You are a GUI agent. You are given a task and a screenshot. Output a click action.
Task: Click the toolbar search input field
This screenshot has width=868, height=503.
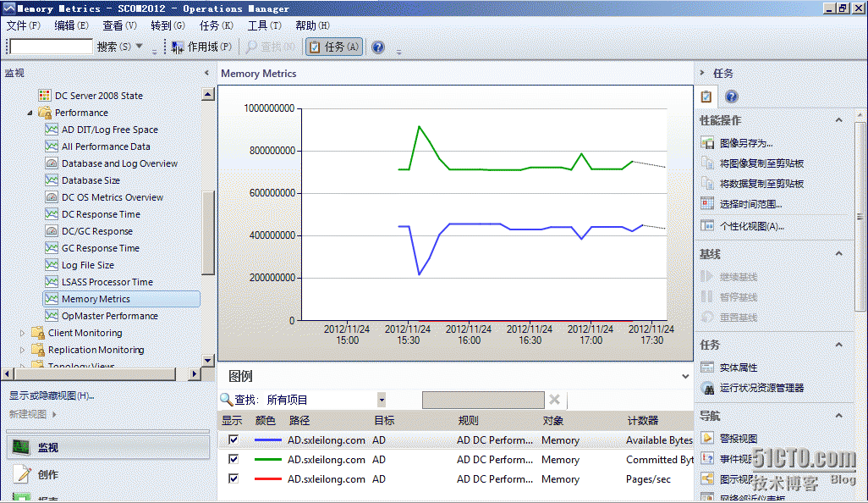click(x=52, y=47)
